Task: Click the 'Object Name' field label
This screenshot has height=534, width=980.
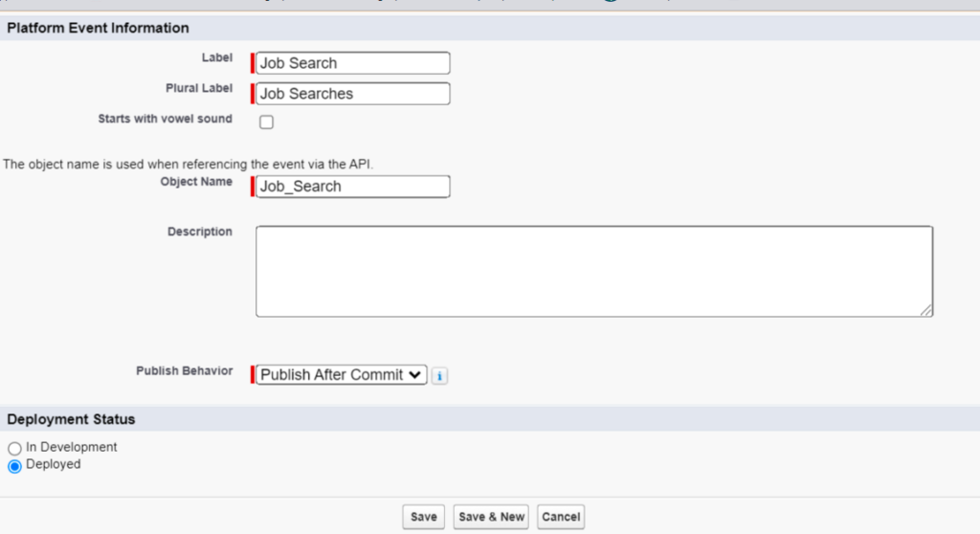Action: 196,182
